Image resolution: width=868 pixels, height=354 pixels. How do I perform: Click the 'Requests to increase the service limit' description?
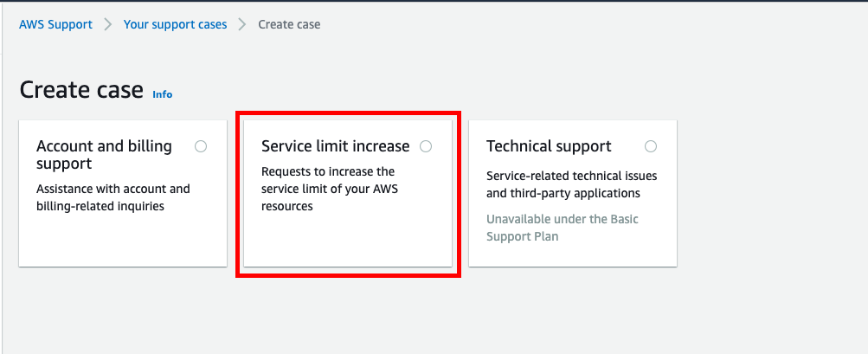coord(330,189)
